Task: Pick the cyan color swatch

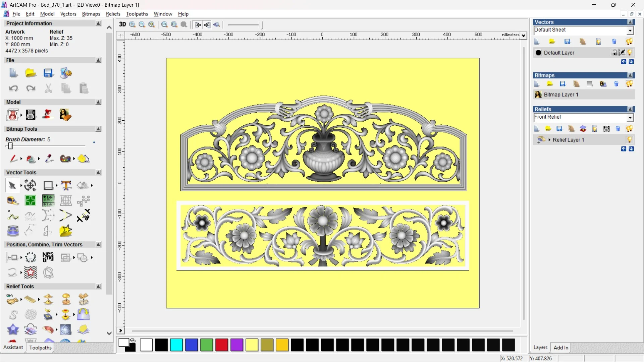Action: (x=176, y=345)
